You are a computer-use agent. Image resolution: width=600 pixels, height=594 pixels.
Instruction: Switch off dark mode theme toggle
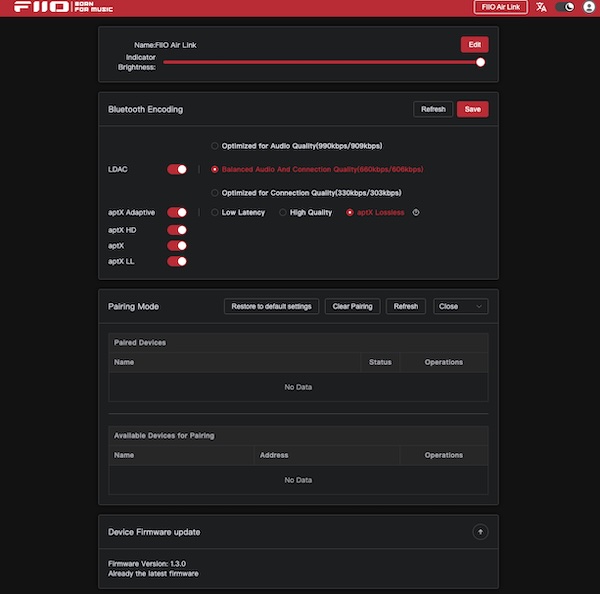click(565, 7)
